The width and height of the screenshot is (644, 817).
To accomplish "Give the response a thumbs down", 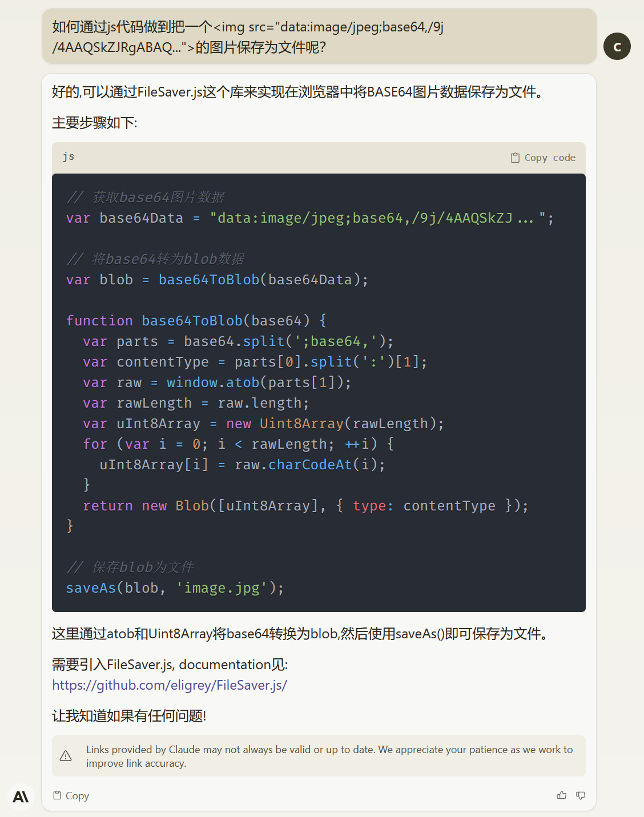I will tap(581, 795).
